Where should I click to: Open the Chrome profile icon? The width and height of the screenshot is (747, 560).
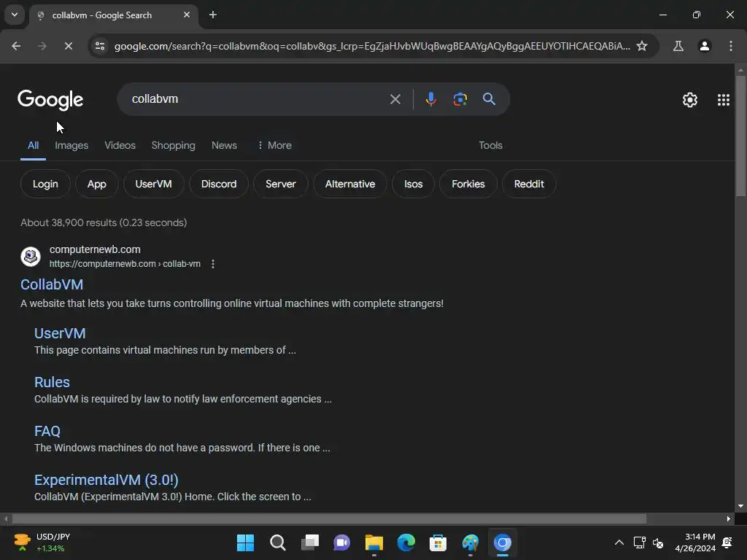(x=704, y=46)
